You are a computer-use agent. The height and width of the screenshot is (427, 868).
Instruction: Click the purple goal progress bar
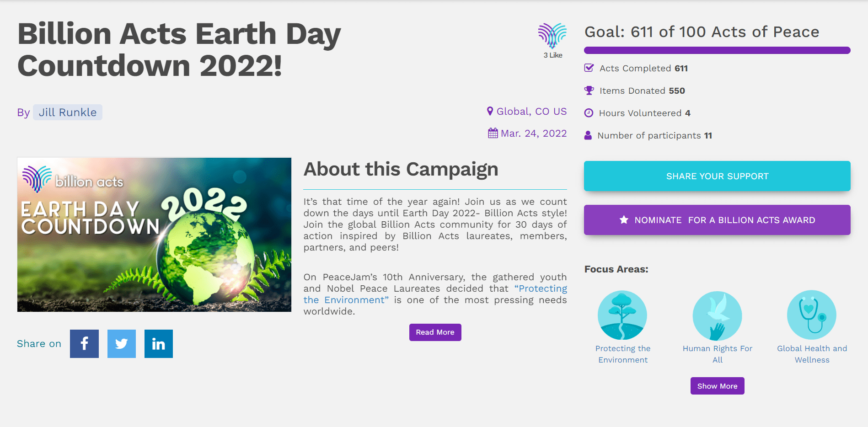click(x=717, y=50)
